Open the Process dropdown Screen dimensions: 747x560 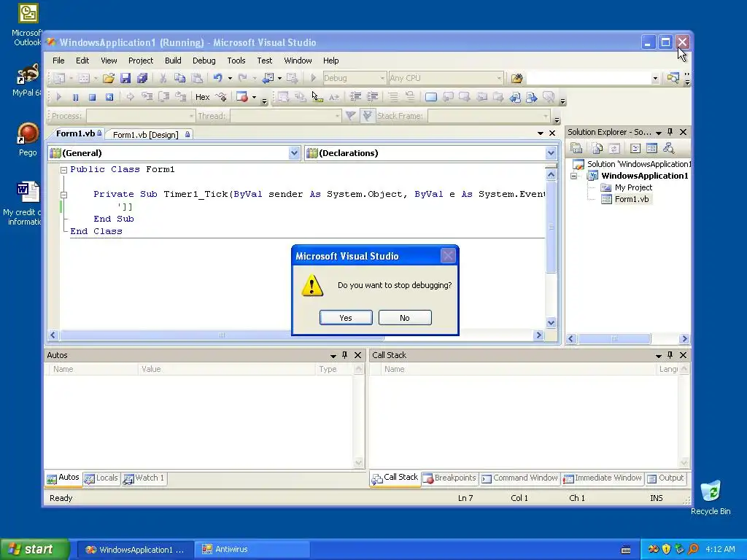click(141, 116)
